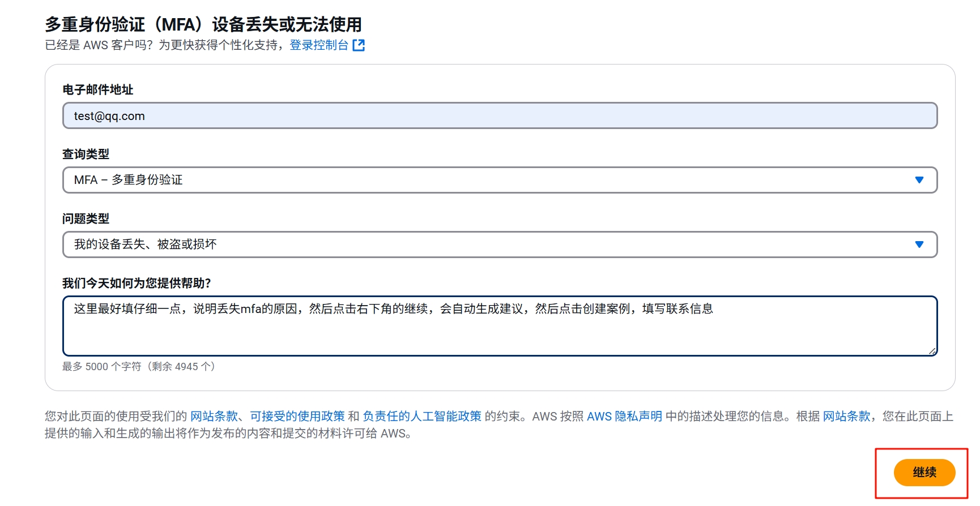
Task: Click the blue arrow in 问题类型 dropdown
Action: click(x=919, y=245)
